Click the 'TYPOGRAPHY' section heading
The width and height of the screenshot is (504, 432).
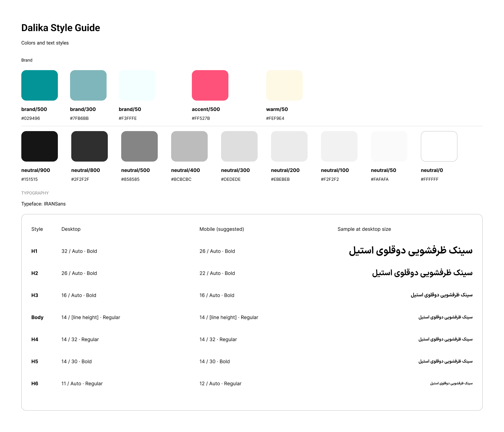[x=35, y=193]
